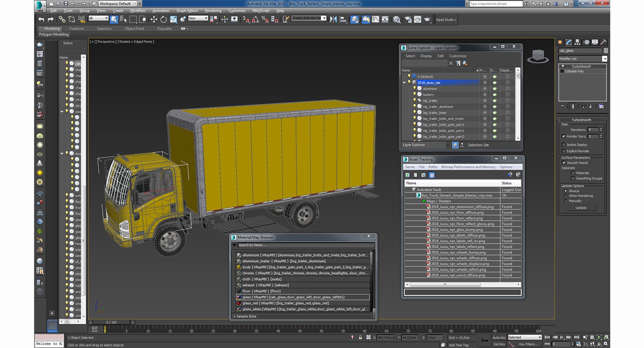Toggle the Render Iters checkbox
Image resolution: width=644 pixels, height=348 pixels.
click(x=563, y=136)
